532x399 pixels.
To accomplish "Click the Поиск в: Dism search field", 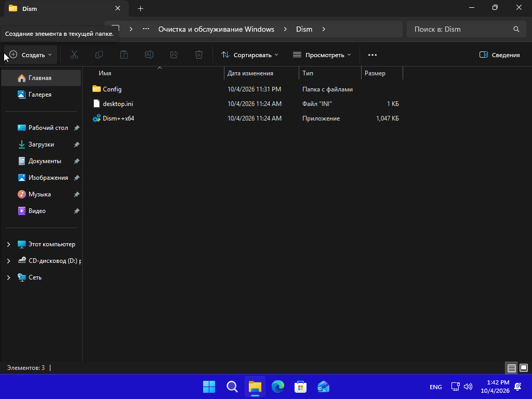I will point(467,29).
